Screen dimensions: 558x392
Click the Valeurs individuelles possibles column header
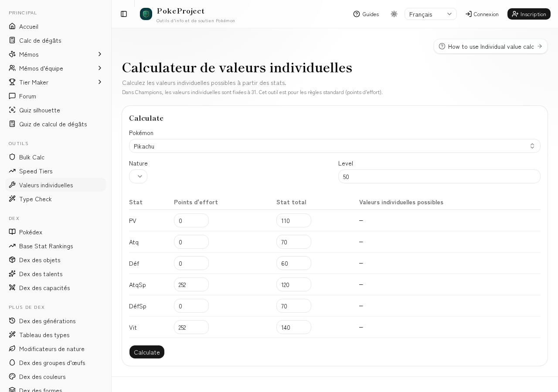[401, 202]
